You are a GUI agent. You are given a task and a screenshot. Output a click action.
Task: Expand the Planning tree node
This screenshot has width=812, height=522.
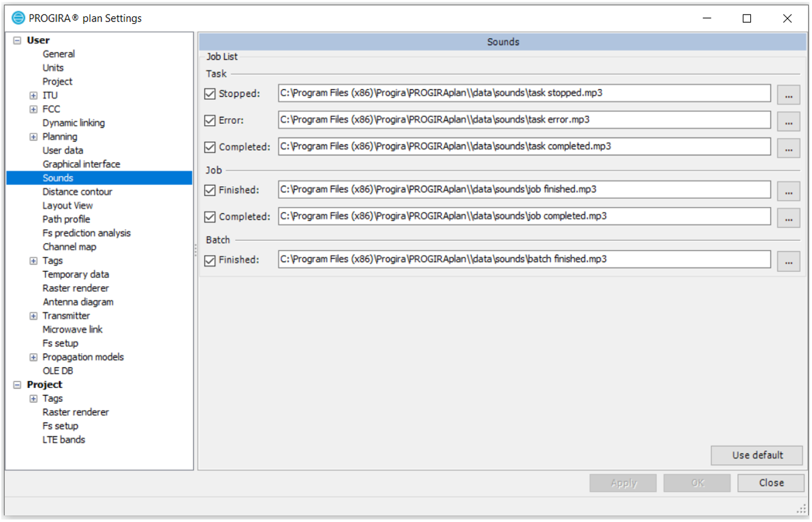pyautogui.click(x=33, y=137)
